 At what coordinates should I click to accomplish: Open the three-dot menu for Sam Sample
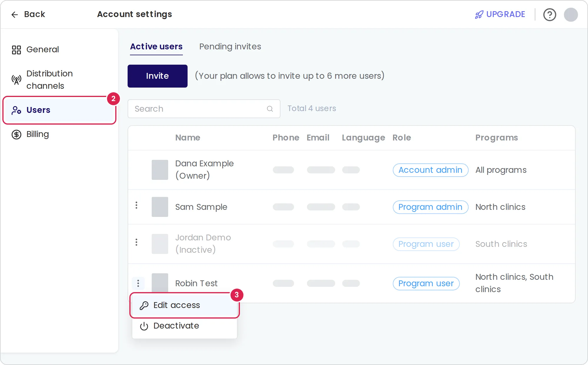pyautogui.click(x=136, y=205)
